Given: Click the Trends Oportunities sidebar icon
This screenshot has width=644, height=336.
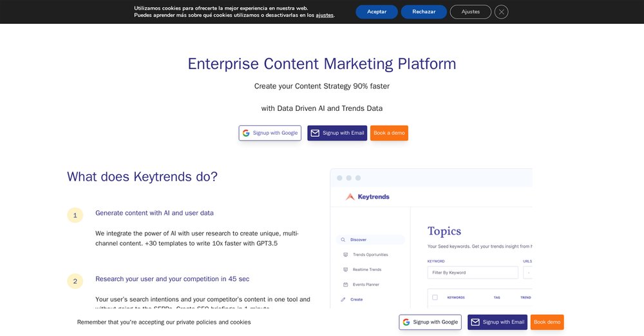Looking at the screenshot, I should (346, 255).
